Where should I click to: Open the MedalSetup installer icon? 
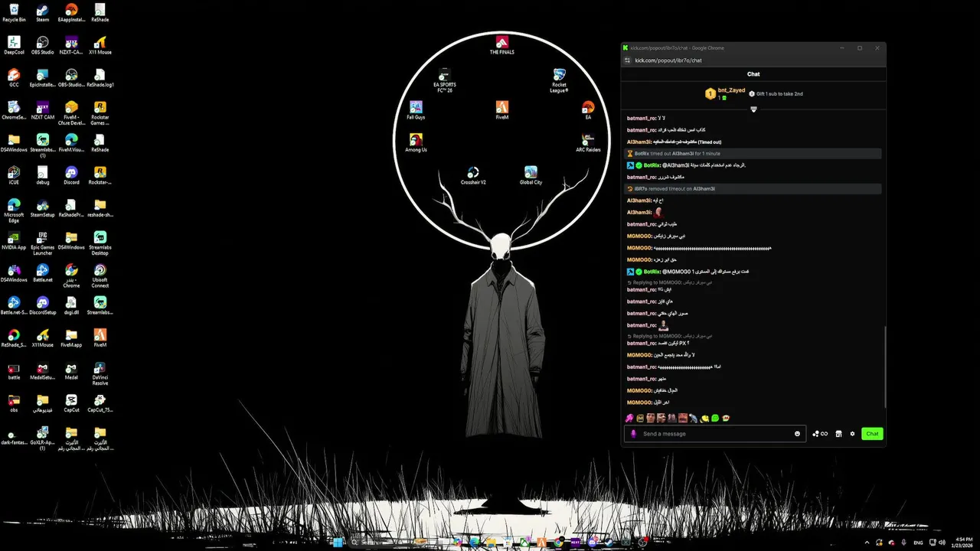point(43,370)
